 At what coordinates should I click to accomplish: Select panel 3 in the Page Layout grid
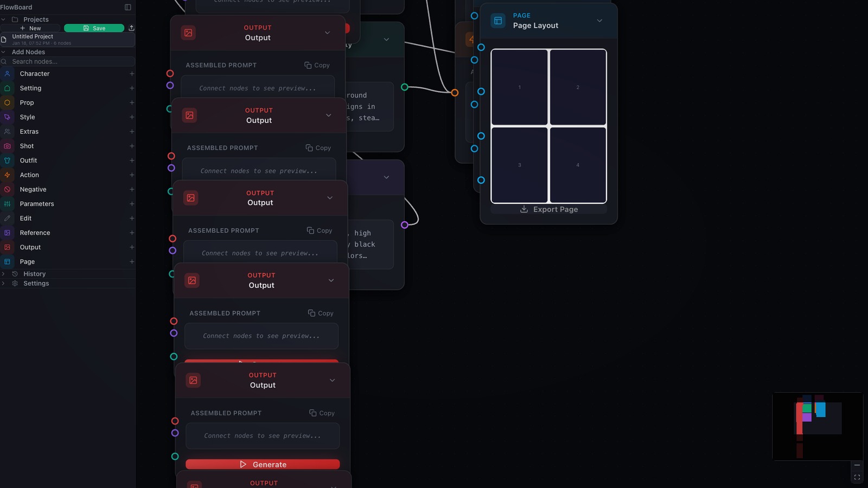coord(519,165)
